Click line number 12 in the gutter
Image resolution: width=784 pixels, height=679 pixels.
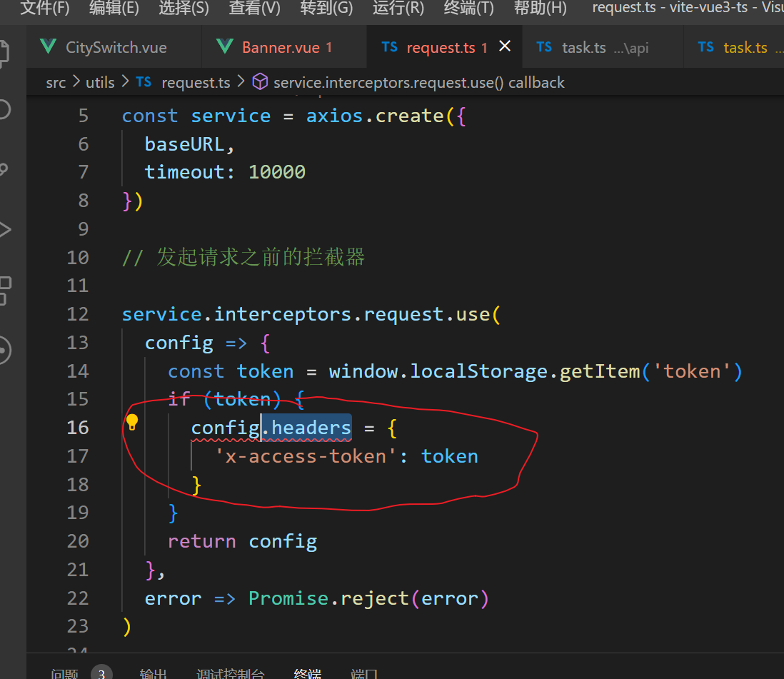tap(78, 314)
